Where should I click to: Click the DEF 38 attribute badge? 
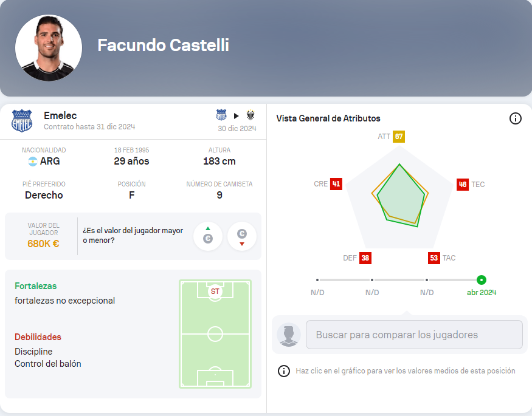365,258
